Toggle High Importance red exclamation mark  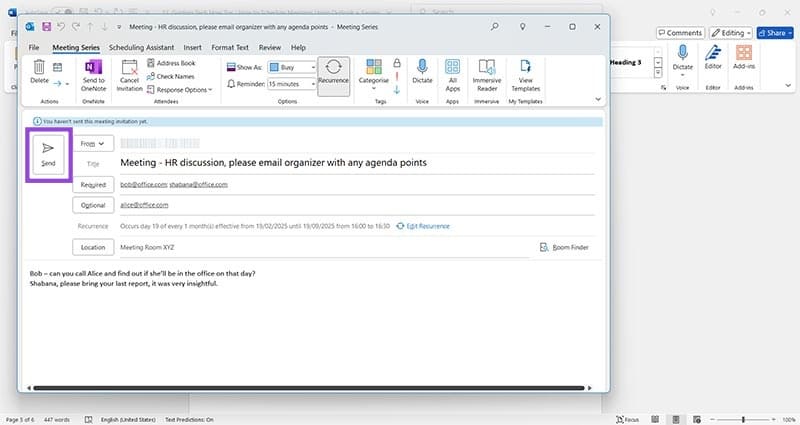(397, 77)
